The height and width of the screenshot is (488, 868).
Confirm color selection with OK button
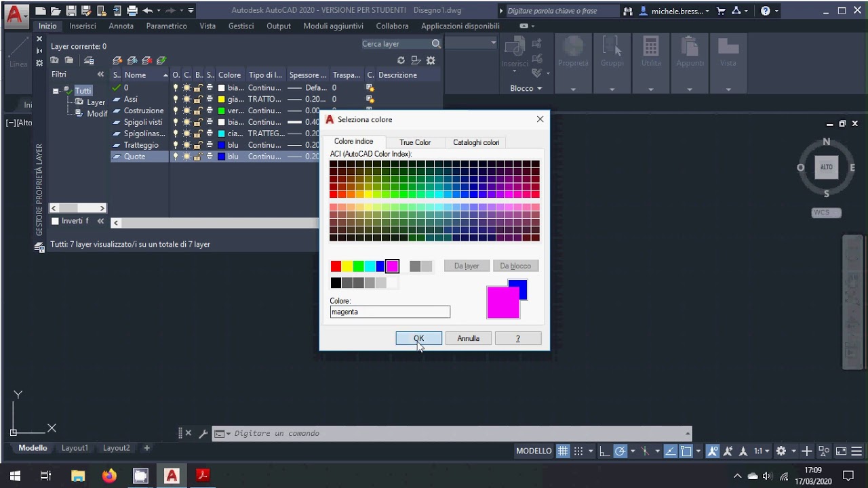(x=418, y=338)
